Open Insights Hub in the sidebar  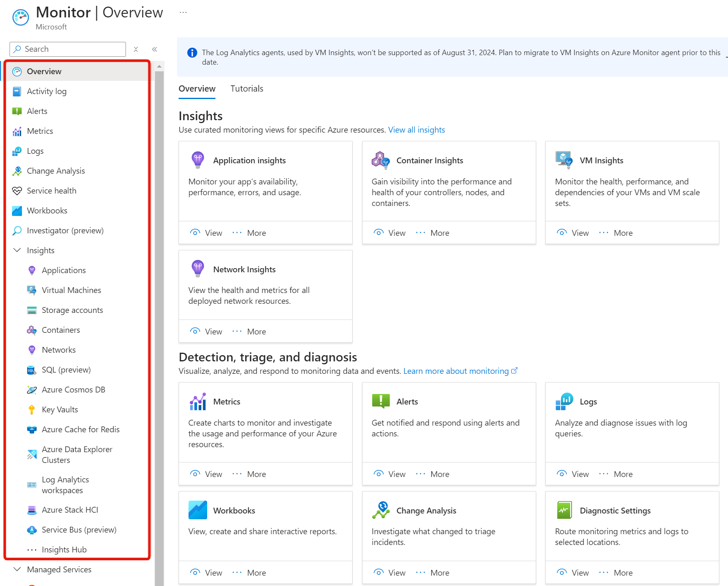coord(64,550)
